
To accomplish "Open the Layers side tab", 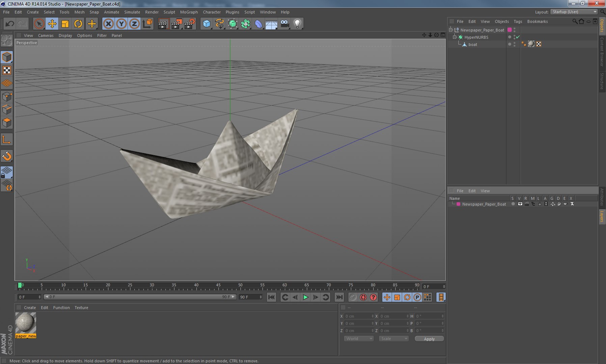I will coord(602,216).
